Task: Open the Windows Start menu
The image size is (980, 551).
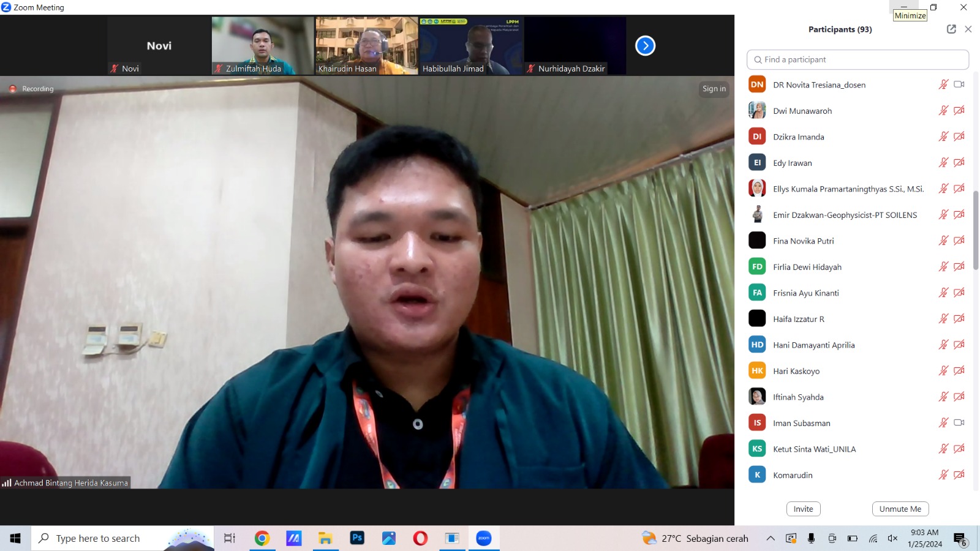Action: point(15,538)
